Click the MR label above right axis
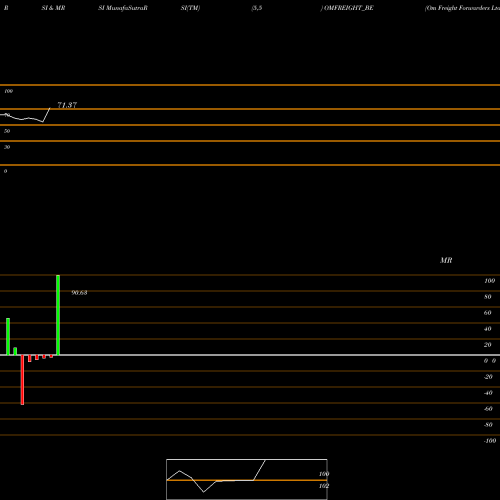The height and width of the screenshot is (500, 500). [x=446, y=260]
